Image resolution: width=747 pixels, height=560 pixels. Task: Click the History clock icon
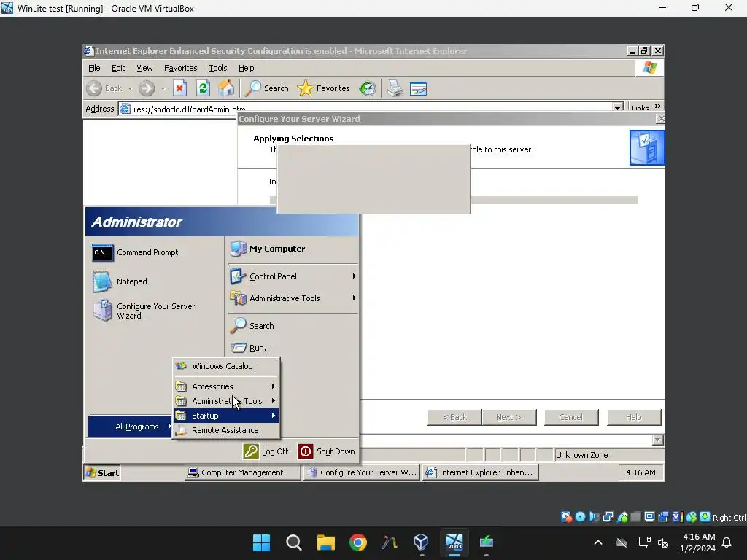pos(368,88)
